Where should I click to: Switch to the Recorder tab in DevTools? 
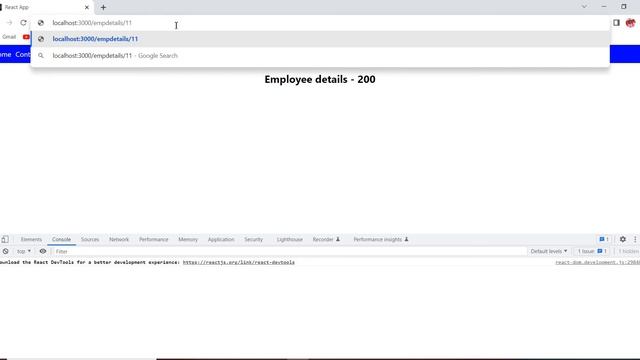click(x=326, y=240)
